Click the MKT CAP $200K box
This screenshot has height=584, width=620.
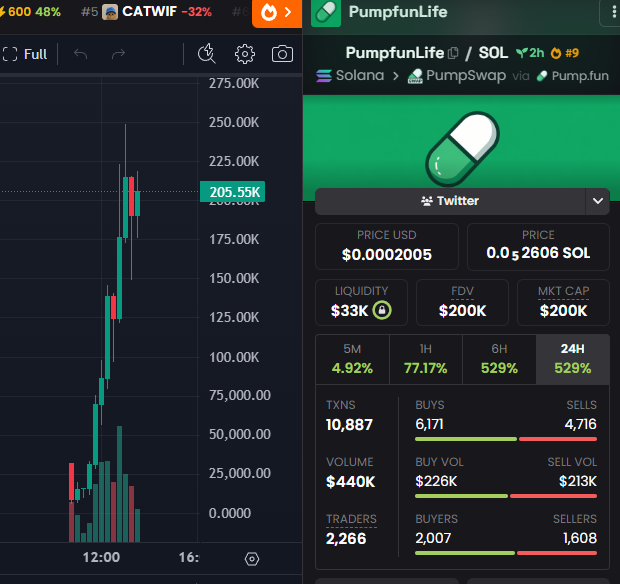563,302
